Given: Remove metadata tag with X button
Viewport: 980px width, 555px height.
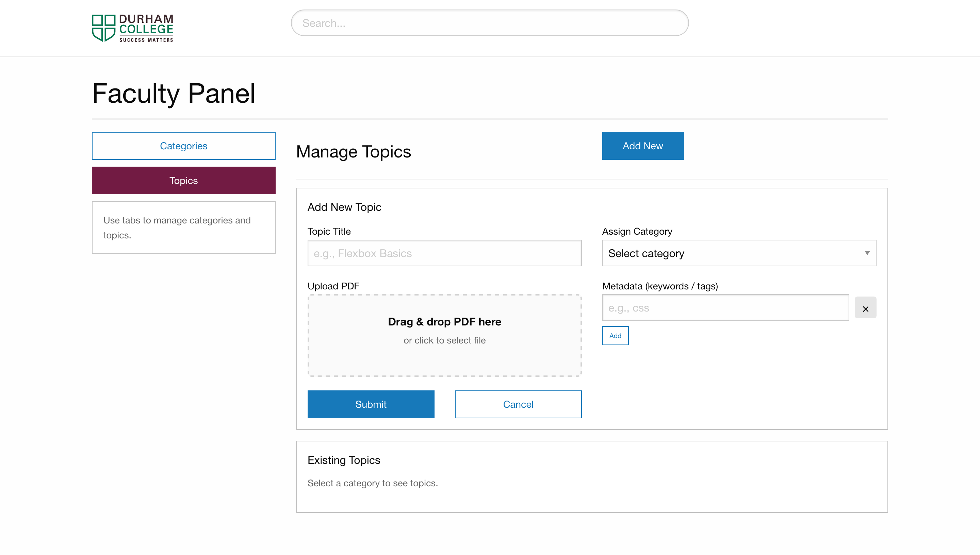Looking at the screenshot, I should [865, 308].
